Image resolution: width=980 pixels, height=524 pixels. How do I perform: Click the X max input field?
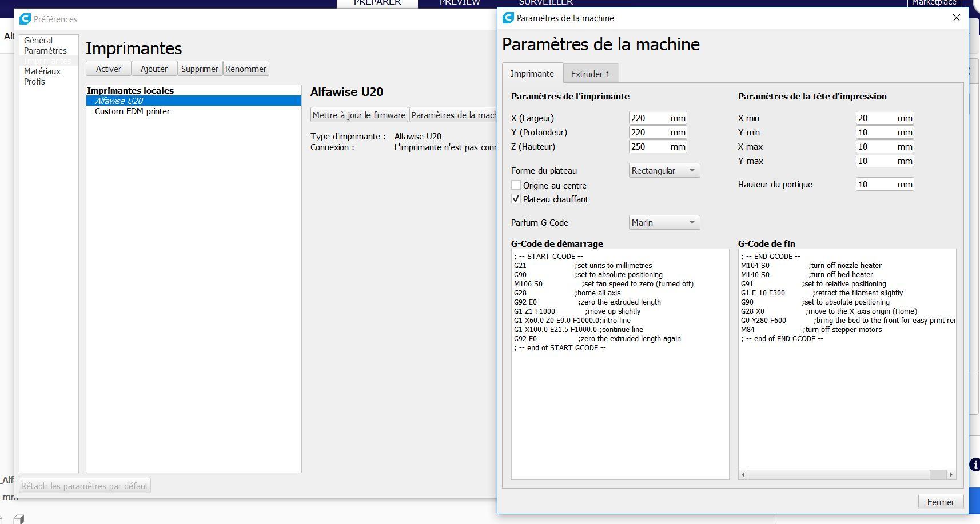(x=885, y=146)
